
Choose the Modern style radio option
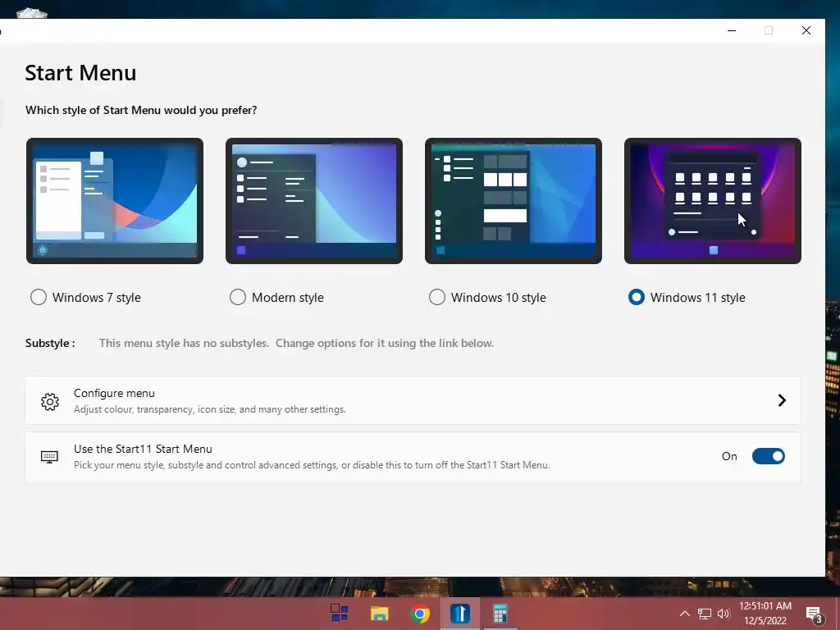click(x=238, y=297)
